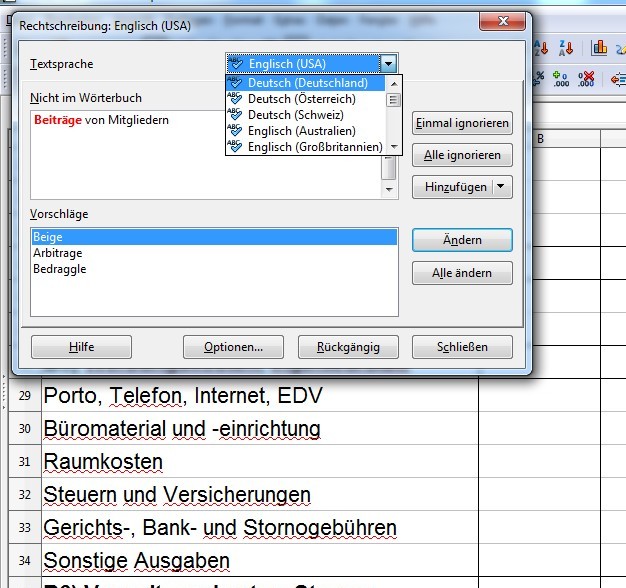Language list scrollbar thumb
Image resolution: width=626 pixels, height=588 pixels.
[394, 99]
